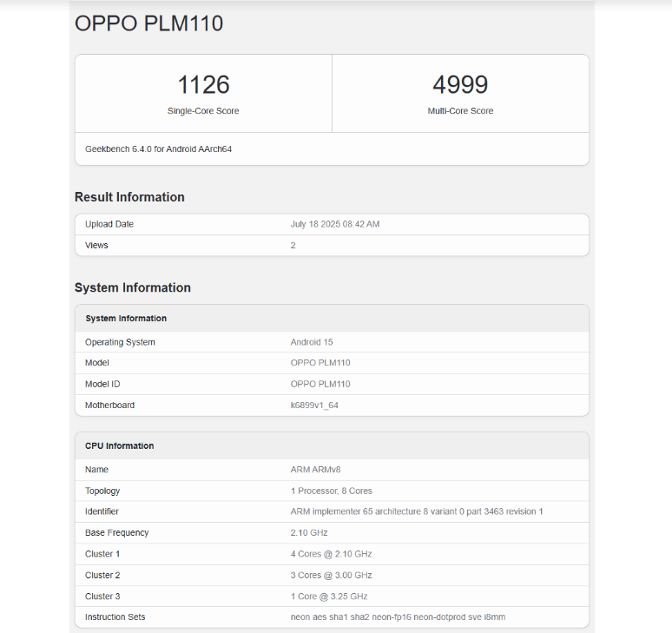The width and height of the screenshot is (672, 633).
Task: Click the Cluster 1 label
Action: click(102, 554)
